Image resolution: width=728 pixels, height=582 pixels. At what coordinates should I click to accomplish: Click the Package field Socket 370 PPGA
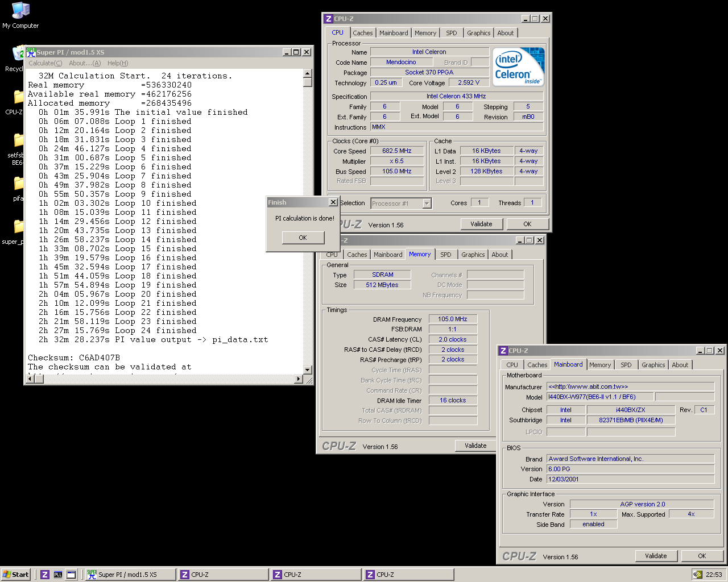[x=429, y=72]
